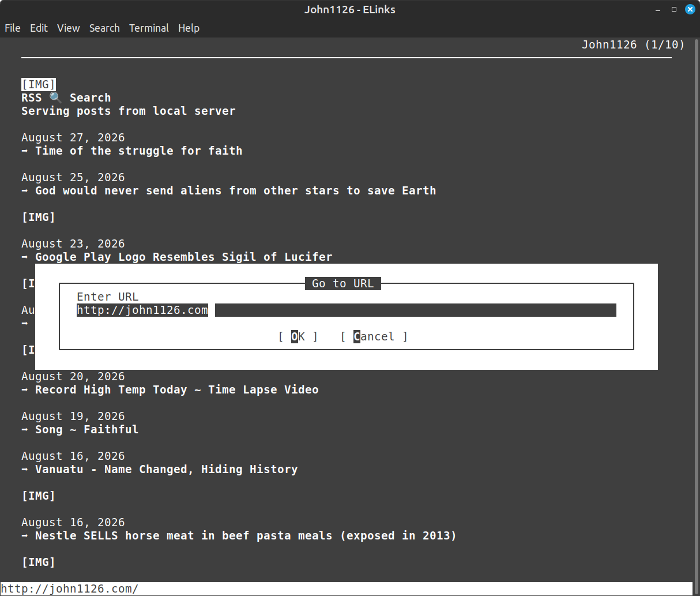
Task: Click the 'August 19, 2026' date text
Action: coord(73,417)
